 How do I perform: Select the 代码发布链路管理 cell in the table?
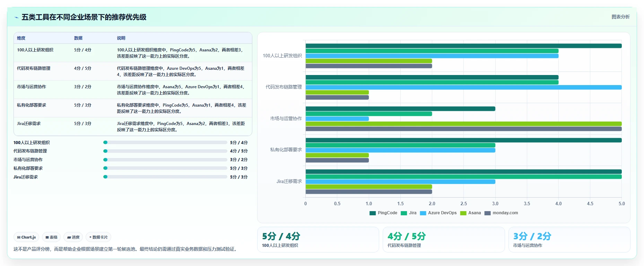34,68
